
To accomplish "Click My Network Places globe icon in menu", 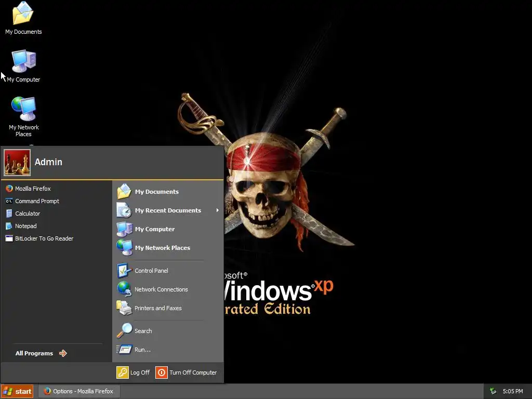I will [x=124, y=248].
